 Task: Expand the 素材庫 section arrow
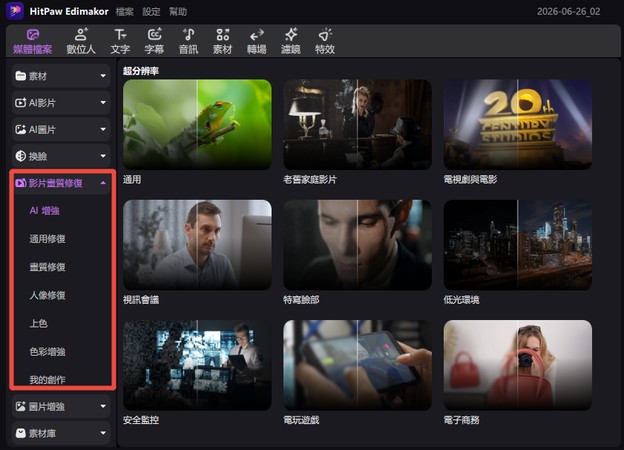coord(103,433)
